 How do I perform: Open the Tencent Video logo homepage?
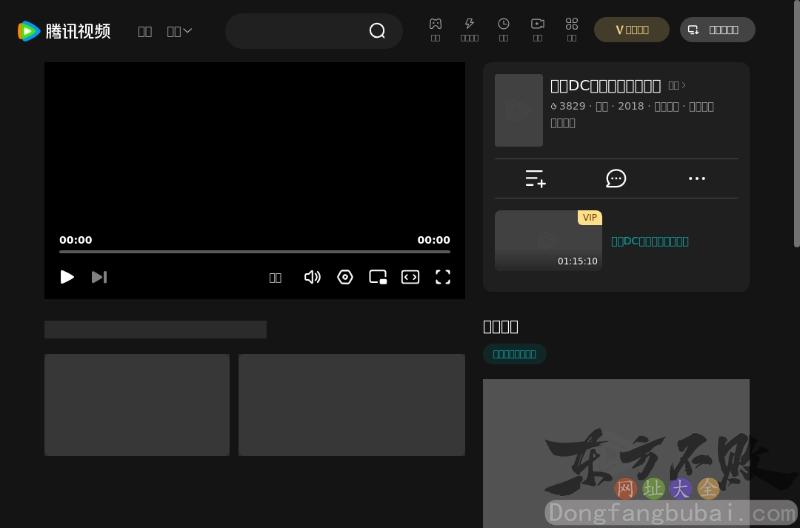pos(64,31)
